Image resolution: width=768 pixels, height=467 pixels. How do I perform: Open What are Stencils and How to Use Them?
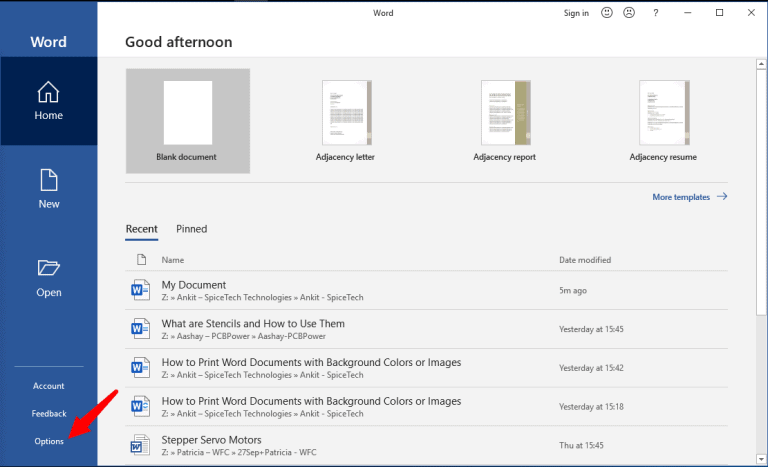(426, 329)
